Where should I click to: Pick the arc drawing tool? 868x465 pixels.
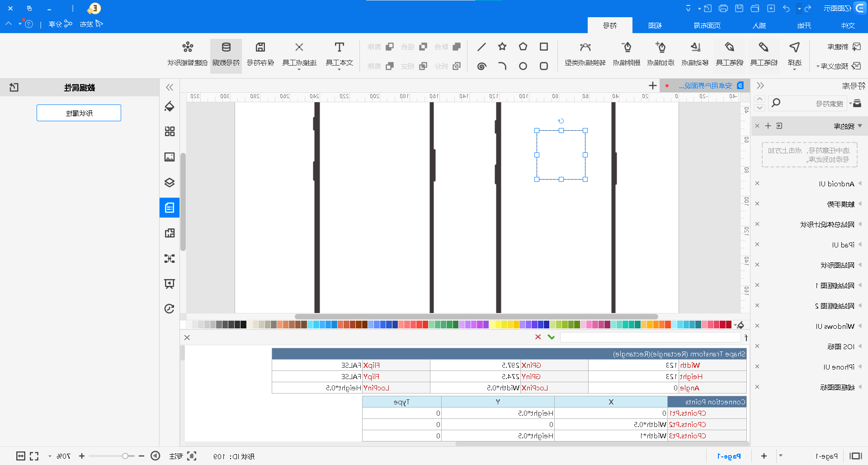[502, 66]
